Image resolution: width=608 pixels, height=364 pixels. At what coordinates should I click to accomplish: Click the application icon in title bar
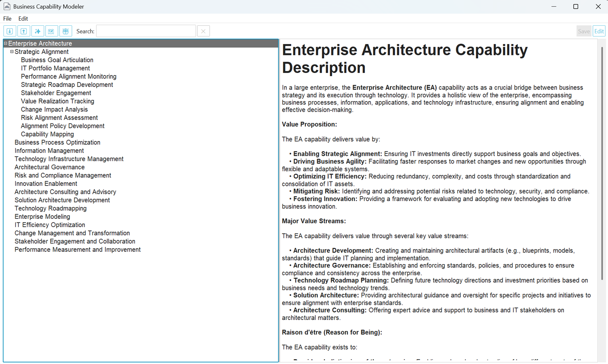point(7,6)
